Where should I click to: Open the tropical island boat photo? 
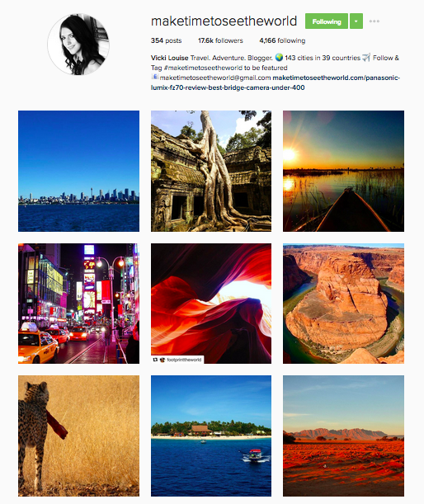click(x=211, y=436)
